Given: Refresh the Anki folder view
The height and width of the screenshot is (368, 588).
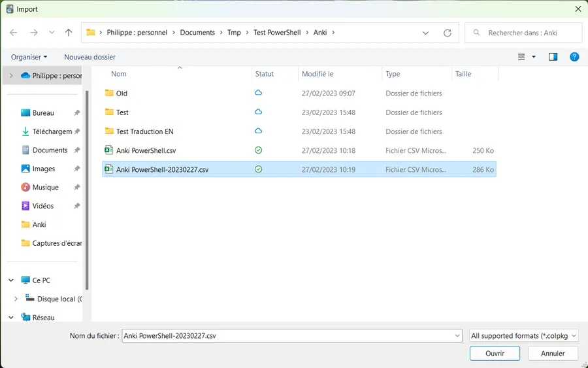Looking at the screenshot, I should pyautogui.click(x=448, y=33).
